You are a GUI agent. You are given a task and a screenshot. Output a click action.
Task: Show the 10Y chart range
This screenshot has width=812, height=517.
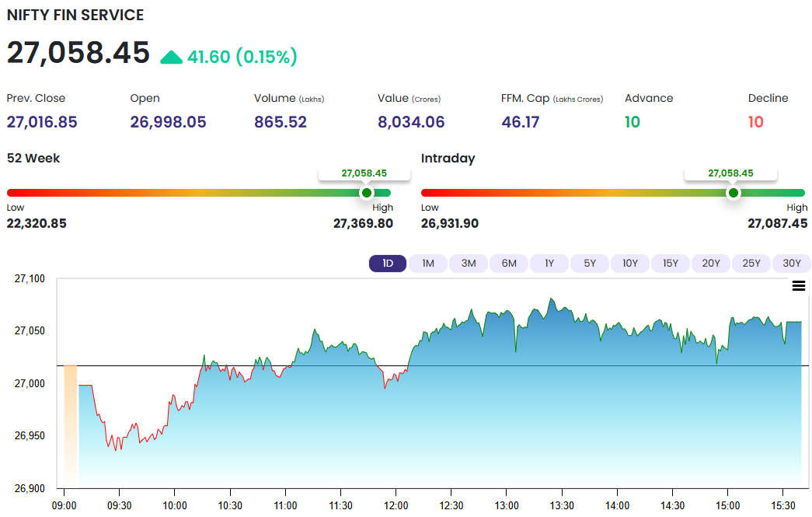tap(630, 263)
